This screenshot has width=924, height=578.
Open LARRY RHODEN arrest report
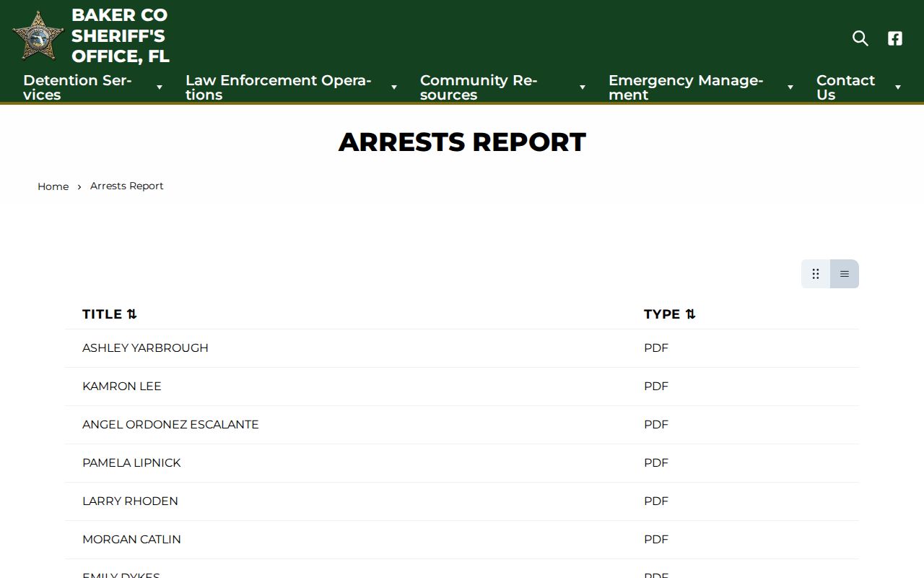click(130, 501)
